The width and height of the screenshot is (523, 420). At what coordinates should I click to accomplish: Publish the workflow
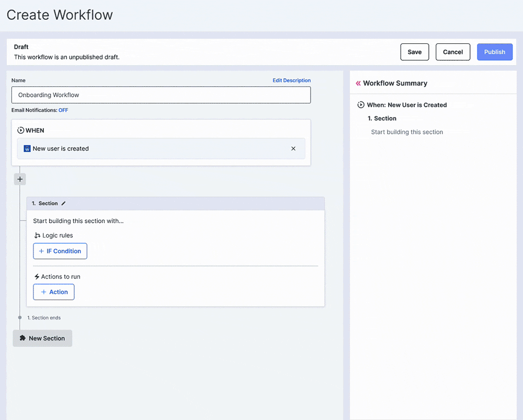[495, 52]
